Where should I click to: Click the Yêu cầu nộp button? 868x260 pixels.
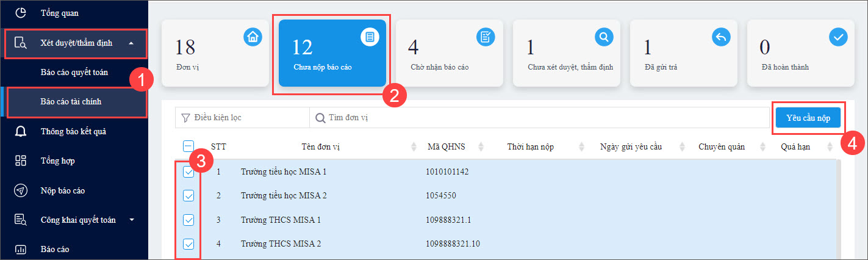(x=808, y=118)
